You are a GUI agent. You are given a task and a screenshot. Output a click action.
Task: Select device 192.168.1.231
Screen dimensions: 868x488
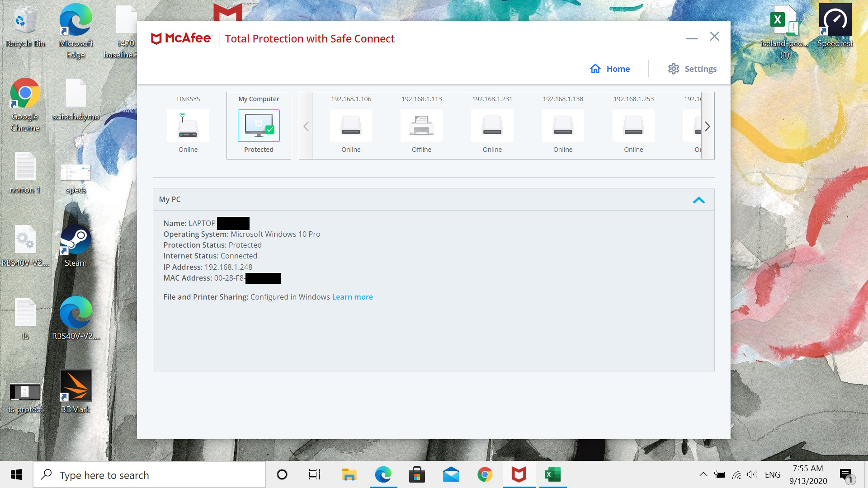pyautogui.click(x=492, y=126)
